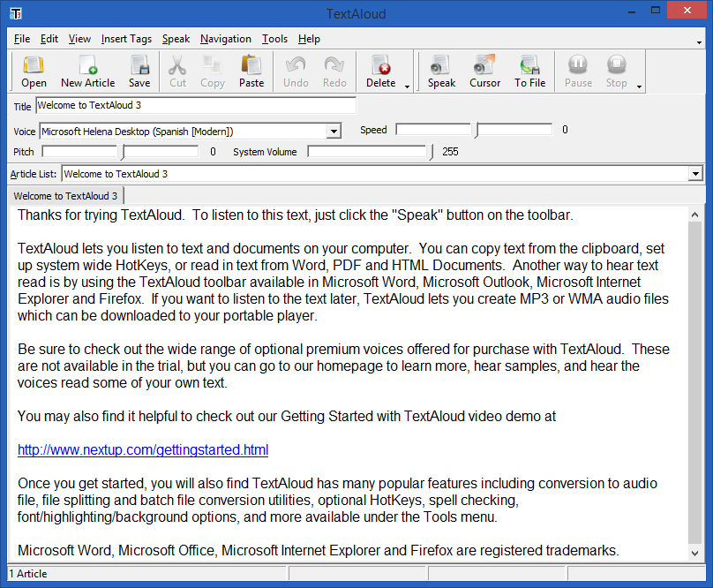Open the Article List dropdown
The image size is (713, 588).
694,174
